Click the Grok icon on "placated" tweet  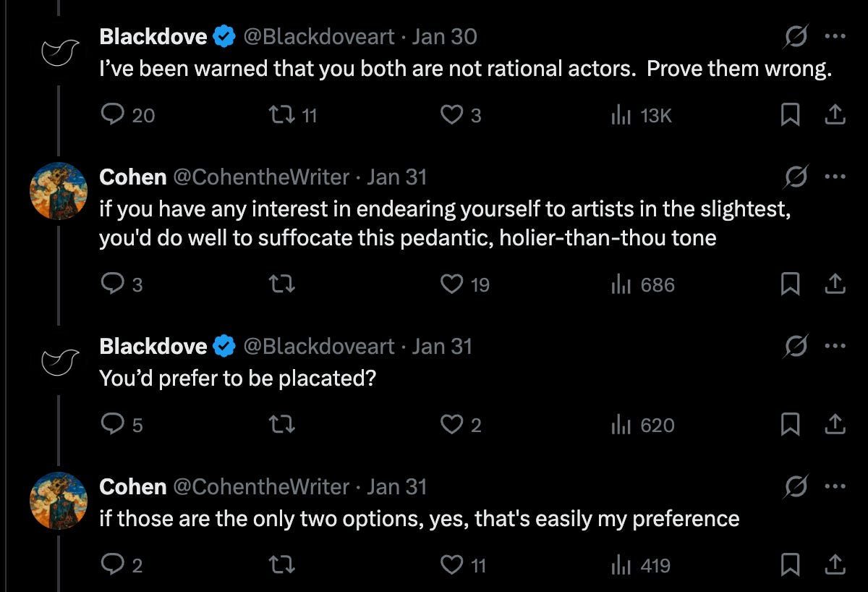click(797, 347)
